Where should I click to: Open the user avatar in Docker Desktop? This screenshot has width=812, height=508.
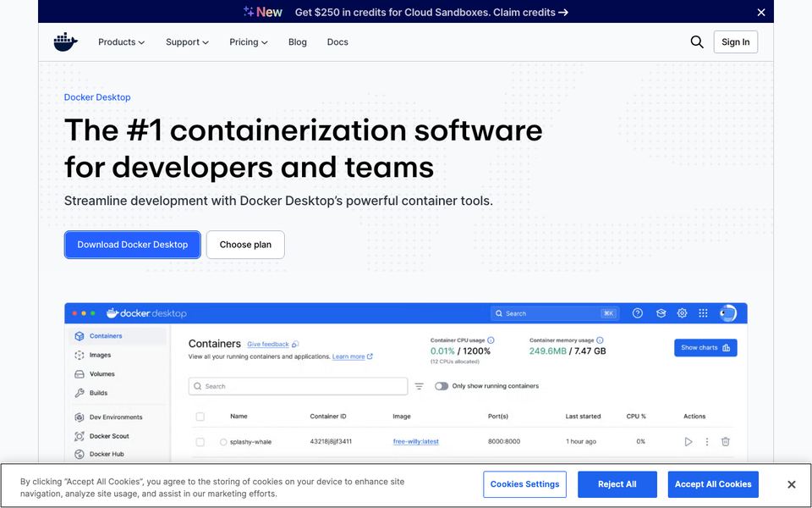click(727, 313)
